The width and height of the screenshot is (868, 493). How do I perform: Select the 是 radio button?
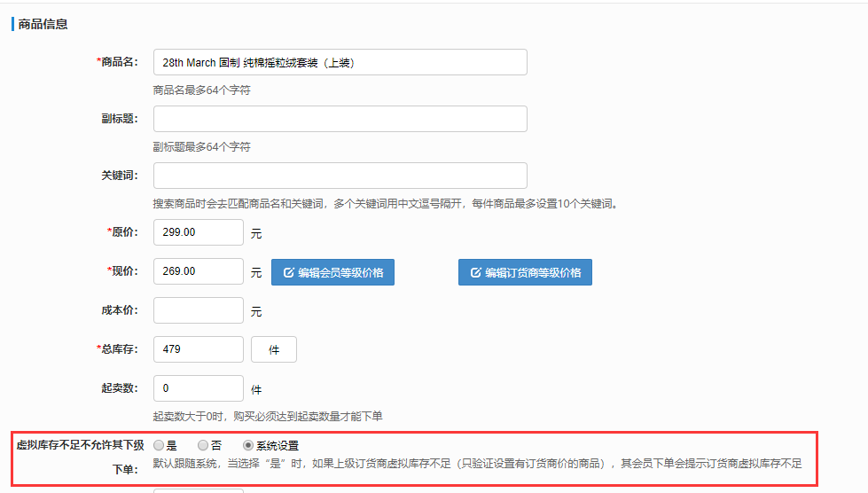(159, 445)
